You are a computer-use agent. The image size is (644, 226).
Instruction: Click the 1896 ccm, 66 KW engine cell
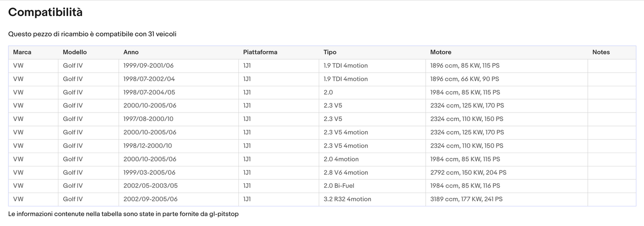coord(464,79)
